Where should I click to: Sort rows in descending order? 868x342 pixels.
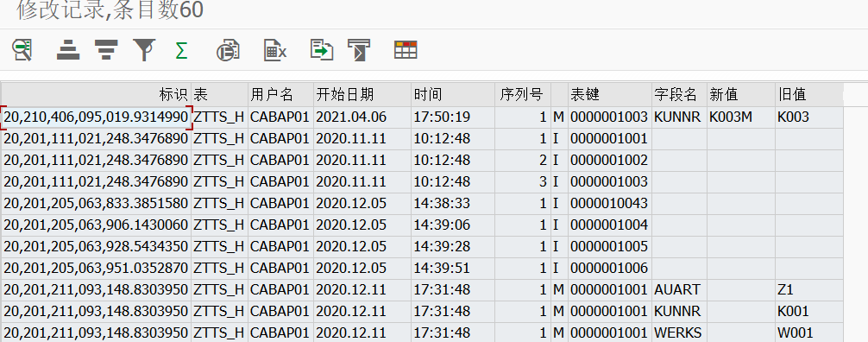106,50
